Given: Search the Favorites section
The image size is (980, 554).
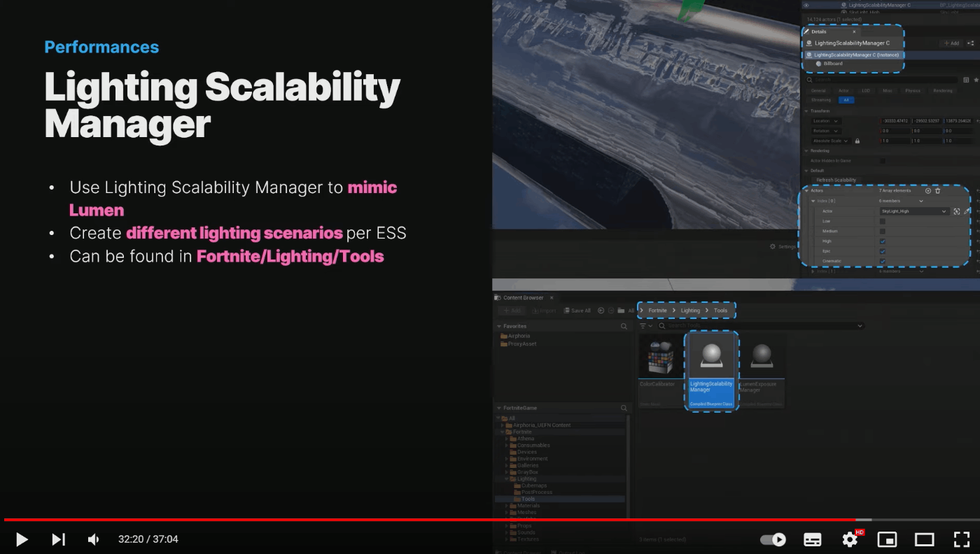Looking at the screenshot, I should pyautogui.click(x=624, y=327).
